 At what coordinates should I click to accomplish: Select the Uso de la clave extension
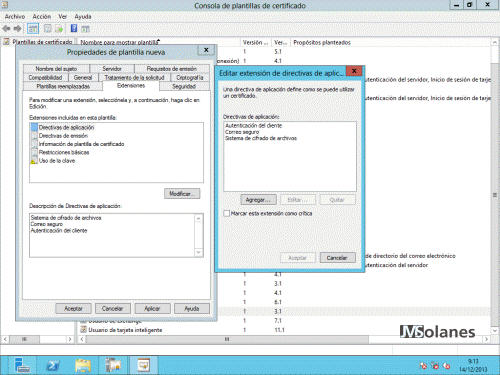(x=57, y=161)
